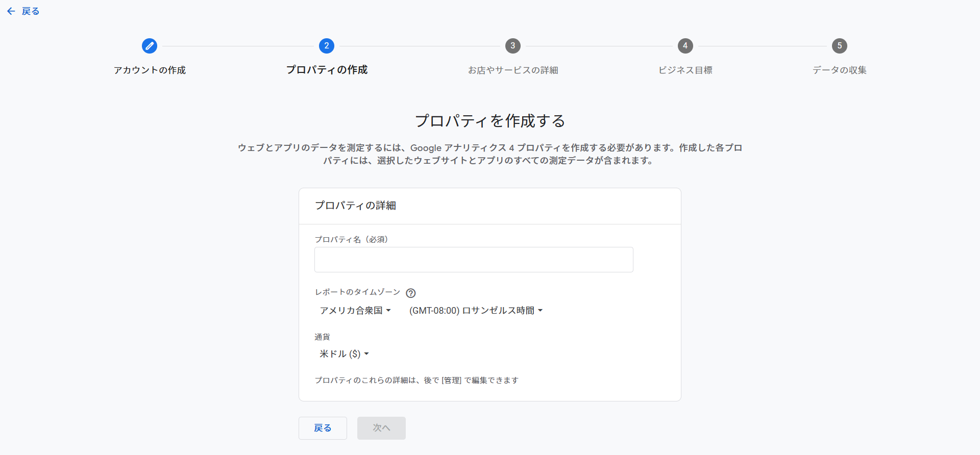Click the step 3 circle in the stepper

click(513, 46)
